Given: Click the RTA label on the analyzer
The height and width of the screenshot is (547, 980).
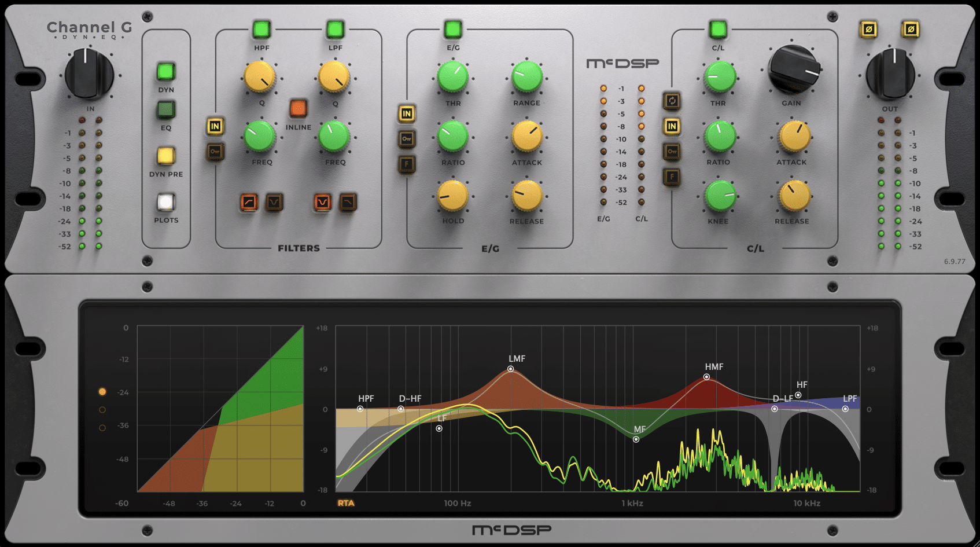Looking at the screenshot, I should click(346, 503).
